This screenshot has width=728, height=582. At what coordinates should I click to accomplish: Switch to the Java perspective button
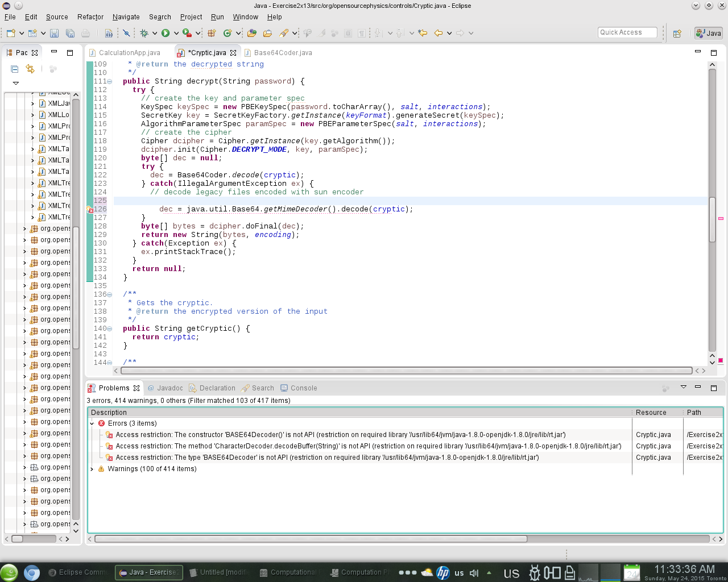tap(709, 34)
